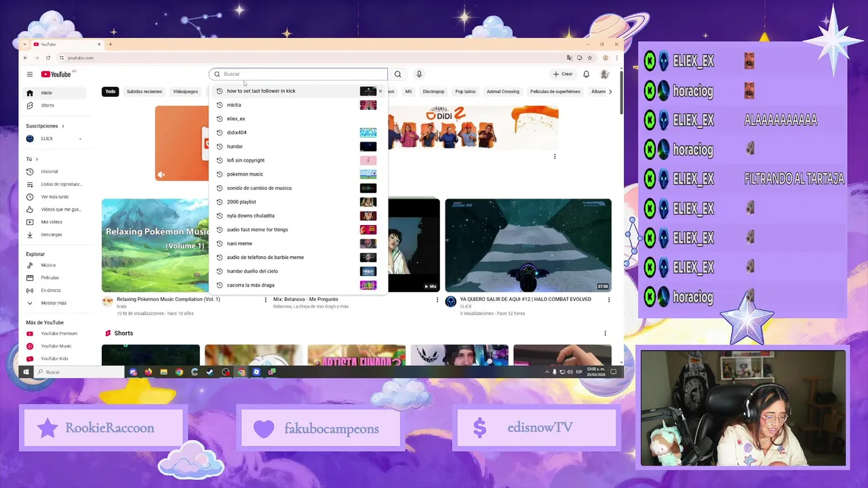This screenshot has width=868, height=488.
Task: Bookmark this page with the star icon
Action: pyautogui.click(x=589, y=58)
